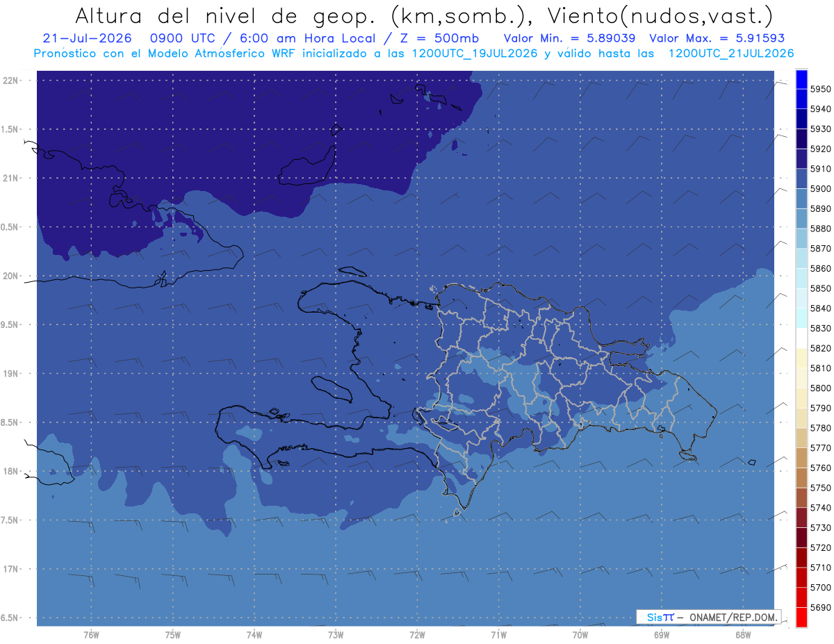Click the '74W' longitude label
The image size is (834, 644).
coord(254,635)
